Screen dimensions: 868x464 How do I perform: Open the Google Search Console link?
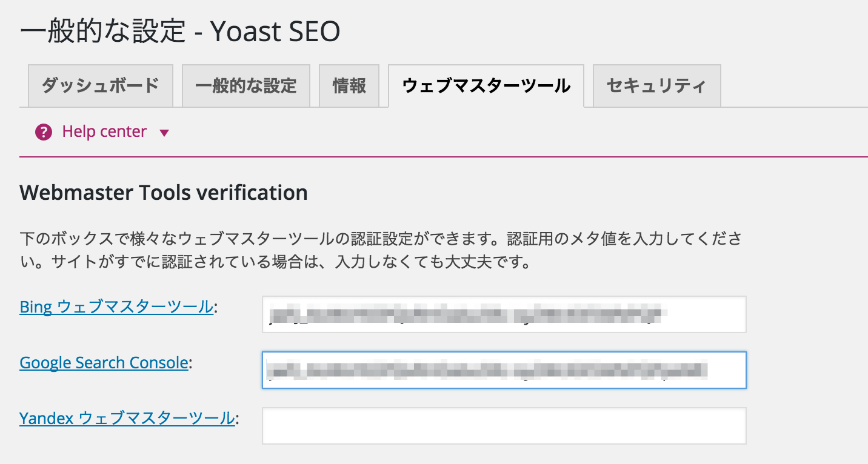pos(104,363)
